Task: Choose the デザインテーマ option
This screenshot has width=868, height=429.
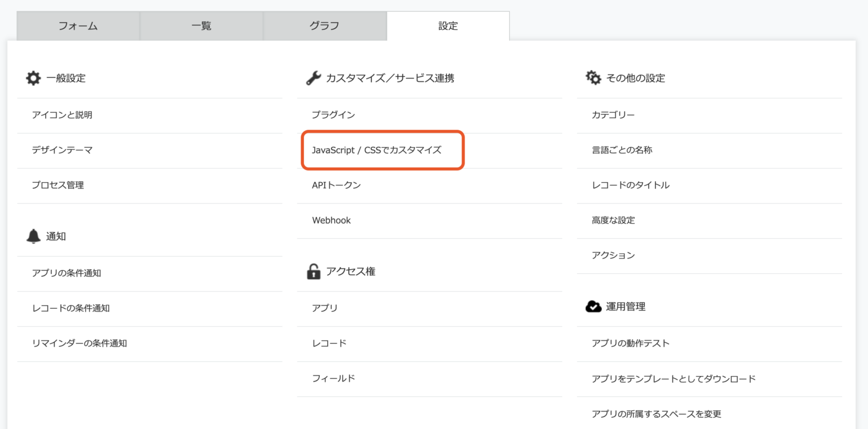Action: point(62,150)
